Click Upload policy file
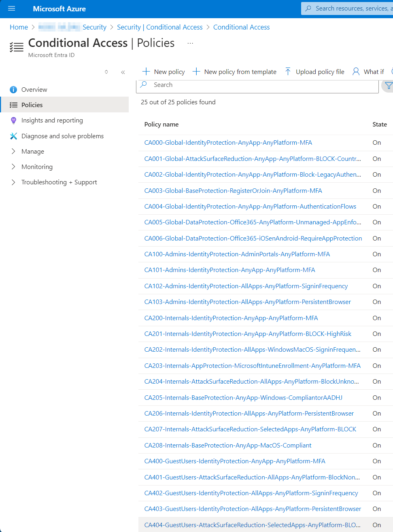Screen dimensions: 393x532 point(314,72)
